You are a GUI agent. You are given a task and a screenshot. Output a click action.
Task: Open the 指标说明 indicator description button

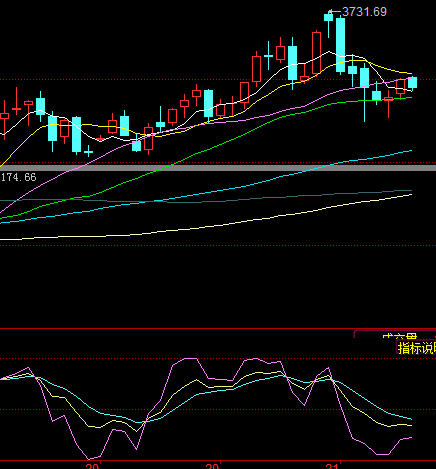[x=416, y=348]
